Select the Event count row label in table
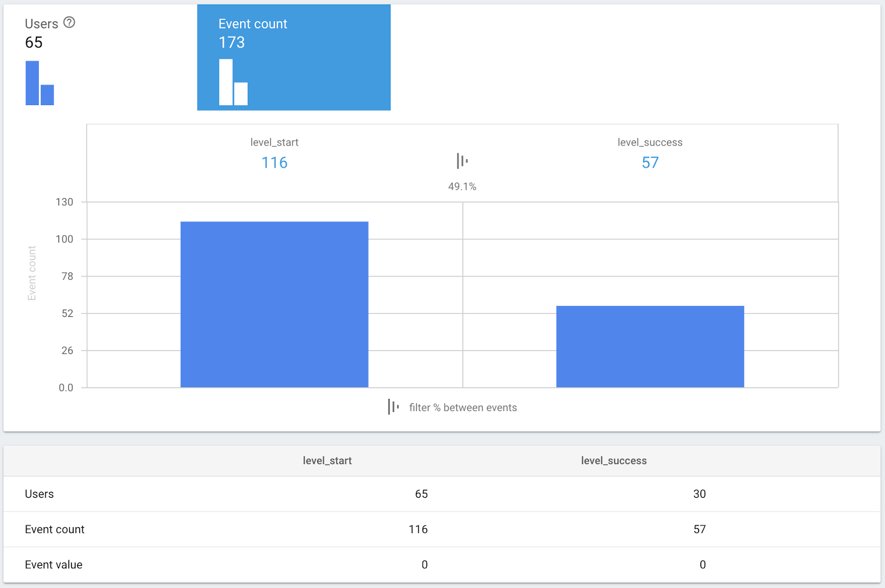 click(x=55, y=529)
